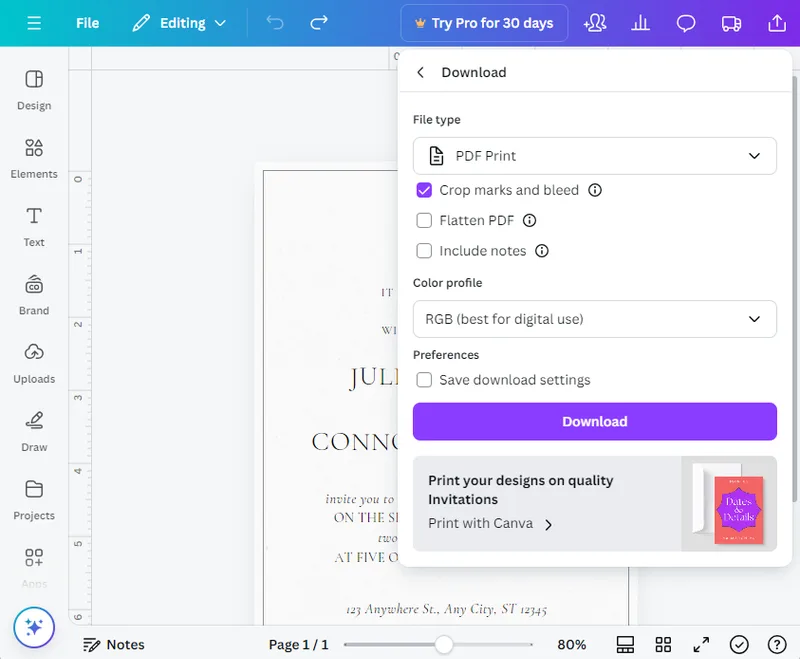Check Include notes
Image resolution: width=800 pixels, height=659 pixels.
click(x=424, y=251)
